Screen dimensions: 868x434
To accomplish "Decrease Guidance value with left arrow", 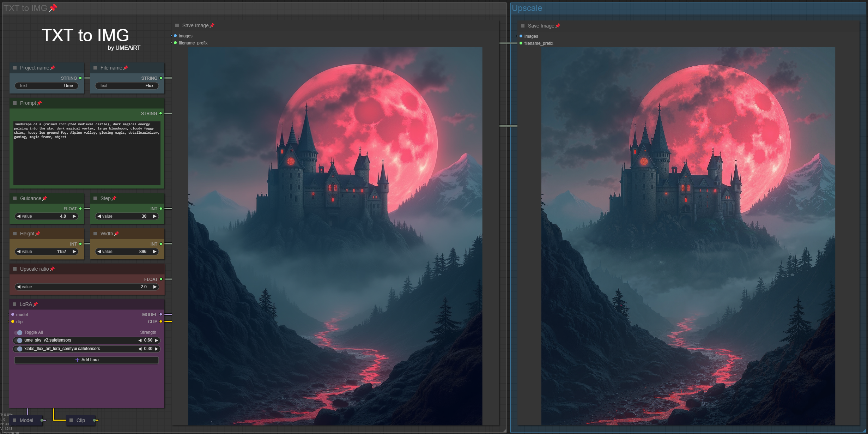I will [x=19, y=216].
